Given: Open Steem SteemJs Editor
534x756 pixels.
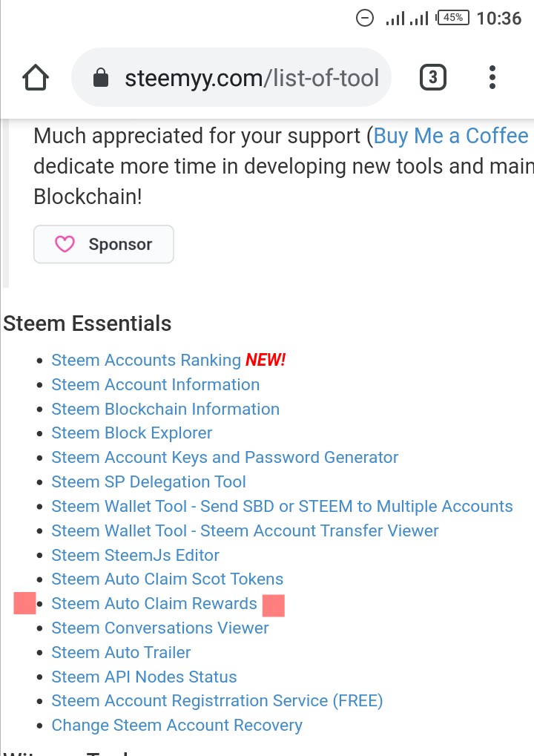Looking at the screenshot, I should [x=135, y=556].
